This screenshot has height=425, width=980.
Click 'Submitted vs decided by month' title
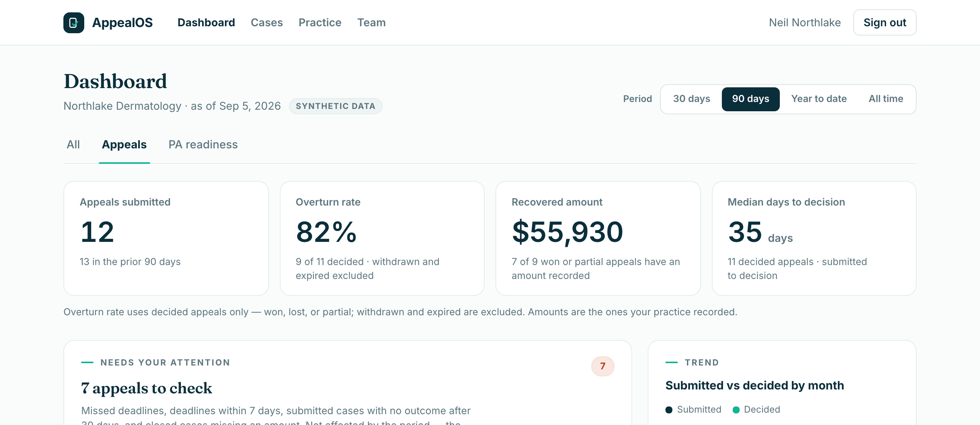pos(755,386)
